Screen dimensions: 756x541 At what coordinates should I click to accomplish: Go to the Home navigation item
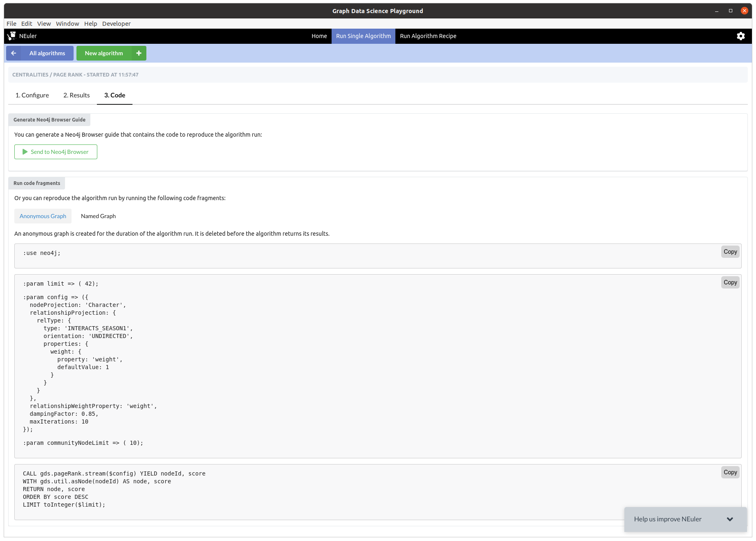coord(319,36)
